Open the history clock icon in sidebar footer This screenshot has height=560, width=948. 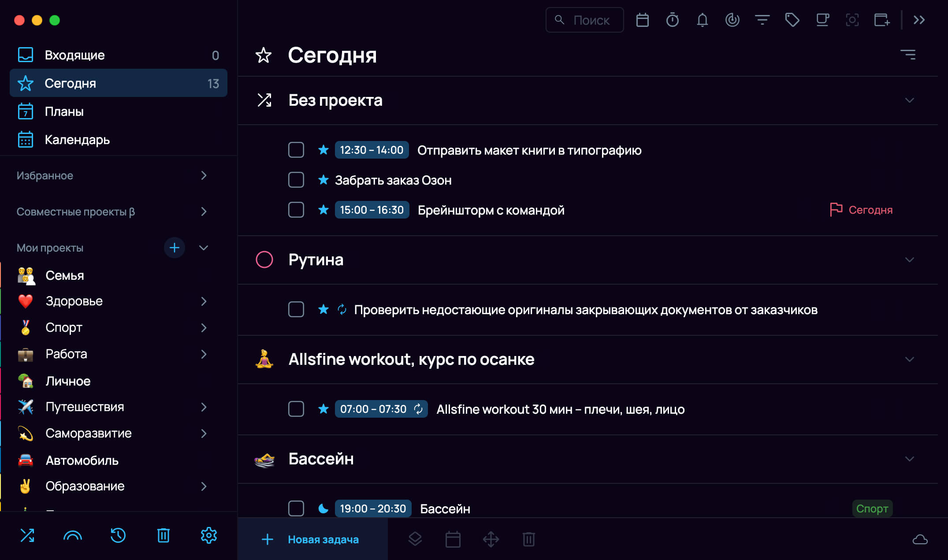[118, 535]
